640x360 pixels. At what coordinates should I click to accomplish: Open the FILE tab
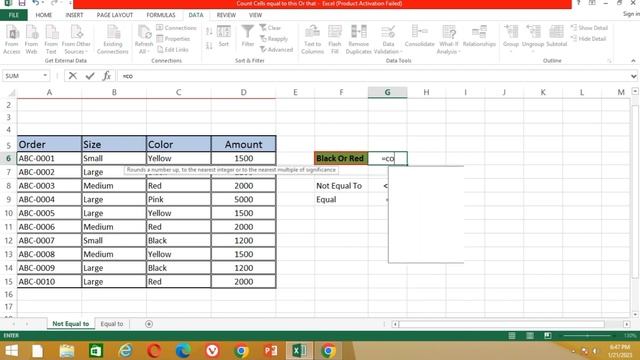coord(13,15)
